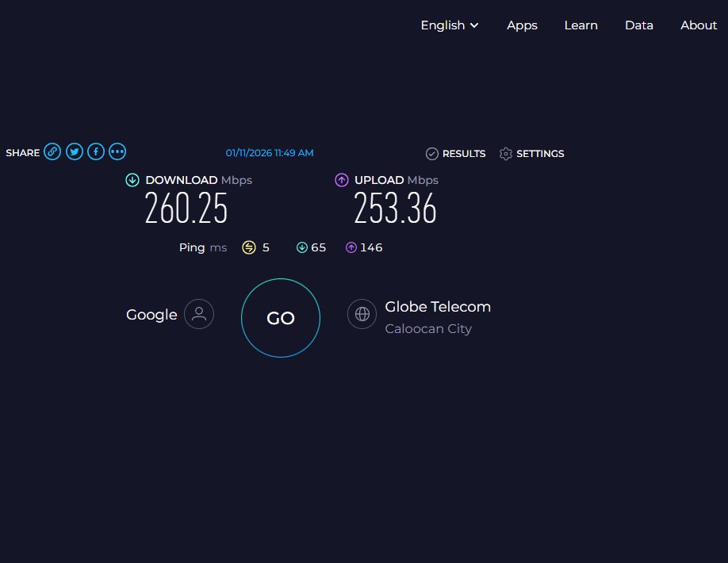Viewport: 728px width, 563px height.
Task: Click the Settings gear icon
Action: click(x=506, y=154)
